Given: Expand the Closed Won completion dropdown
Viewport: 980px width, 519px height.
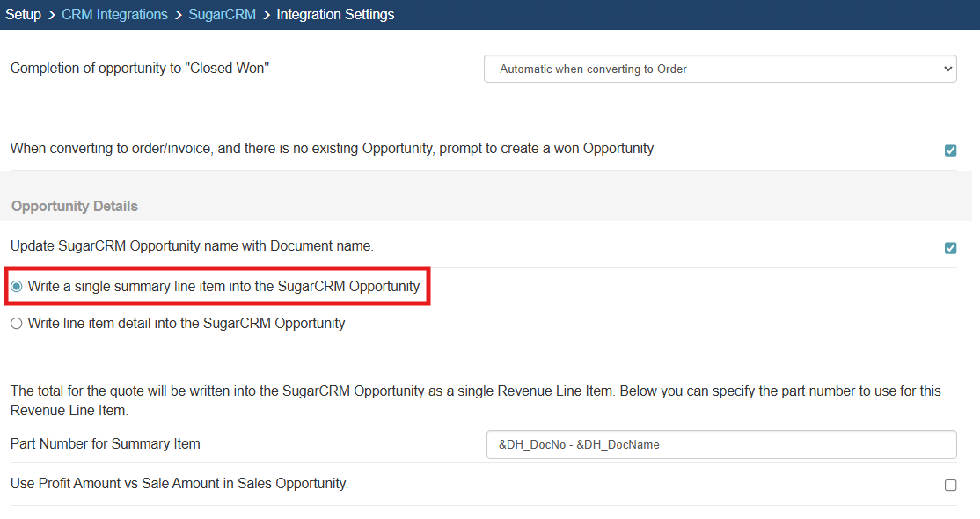Looking at the screenshot, I should [x=720, y=69].
